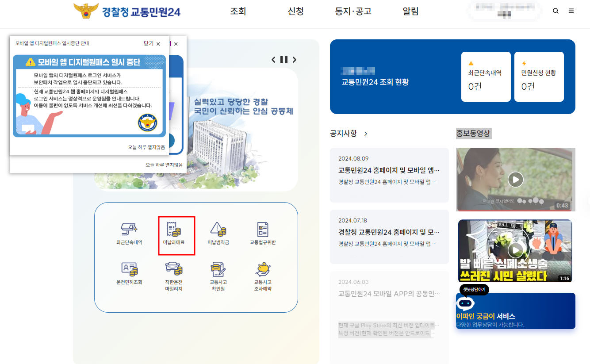590x364 pixels.
Task: Show the next banner slide
Action: pyautogui.click(x=295, y=60)
